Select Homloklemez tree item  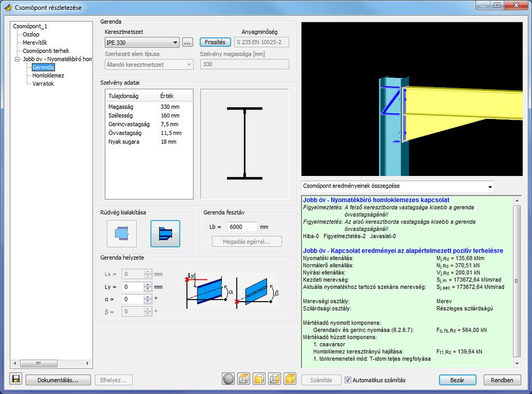pyautogui.click(x=48, y=75)
